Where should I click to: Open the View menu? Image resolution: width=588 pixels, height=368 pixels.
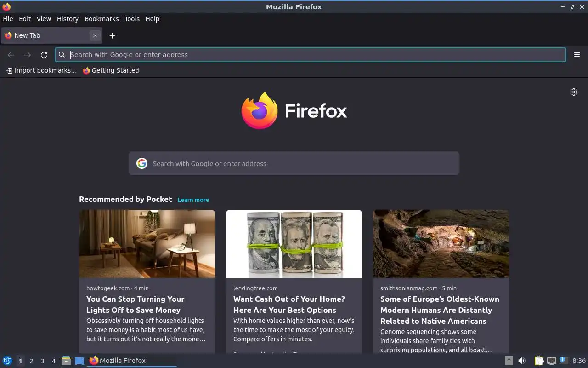pos(44,19)
